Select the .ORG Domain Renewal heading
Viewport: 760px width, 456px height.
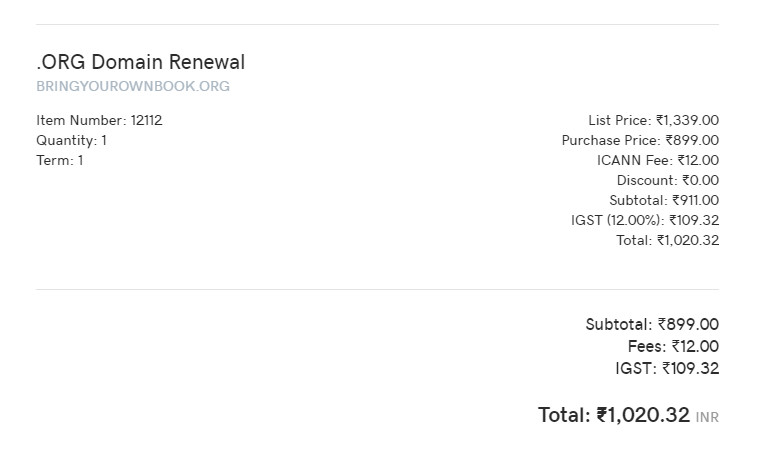coord(141,62)
